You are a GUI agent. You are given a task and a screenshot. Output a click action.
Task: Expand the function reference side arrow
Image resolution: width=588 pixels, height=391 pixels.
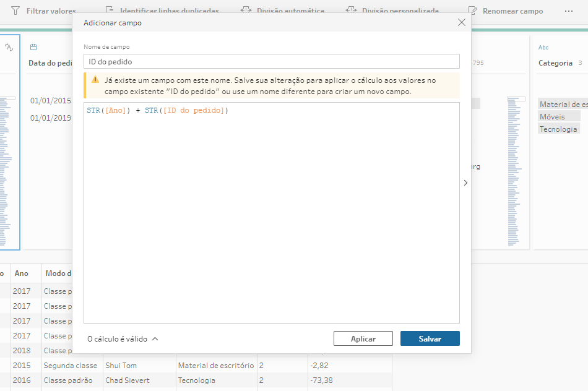point(465,183)
